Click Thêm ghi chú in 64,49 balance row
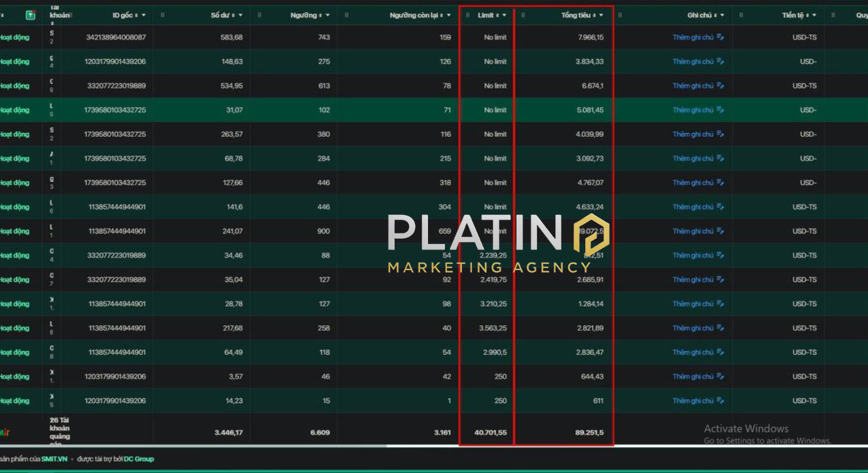The width and height of the screenshot is (868, 473). [x=692, y=352]
